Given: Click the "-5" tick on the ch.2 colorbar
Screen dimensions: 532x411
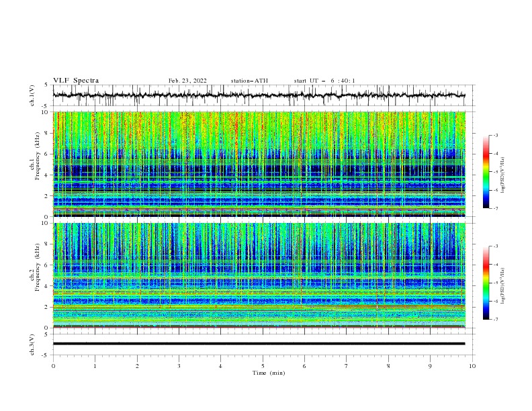Looking at the screenshot, I should click(x=495, y=283).
